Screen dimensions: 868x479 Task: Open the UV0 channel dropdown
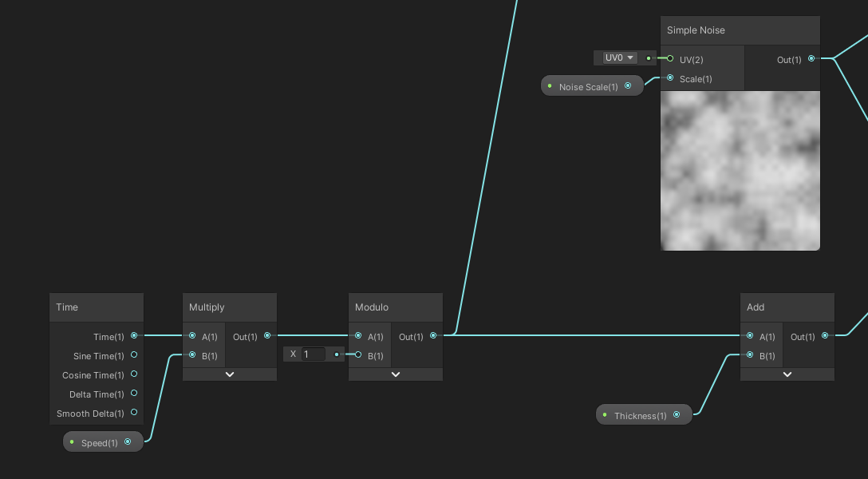[x=619, y=57]
